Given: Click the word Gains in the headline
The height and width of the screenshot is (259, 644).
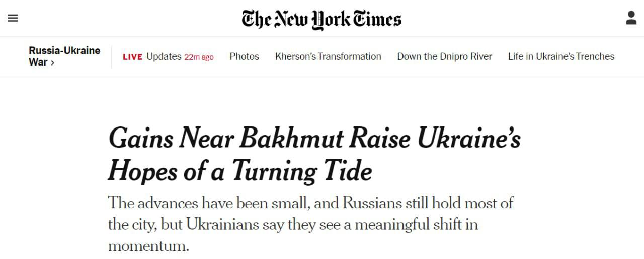Looking at the screenshot, I should pyautogui.click(x=140, y=139).
